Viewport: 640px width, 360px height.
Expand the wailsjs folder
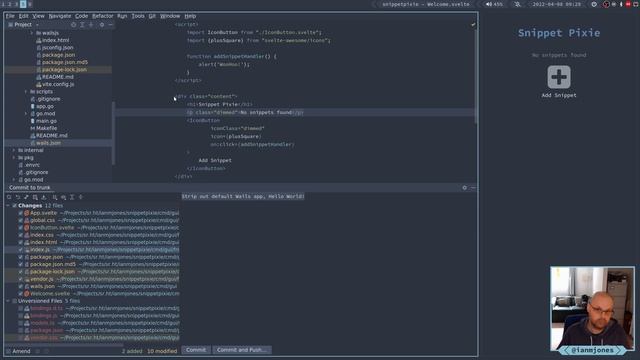32,33
